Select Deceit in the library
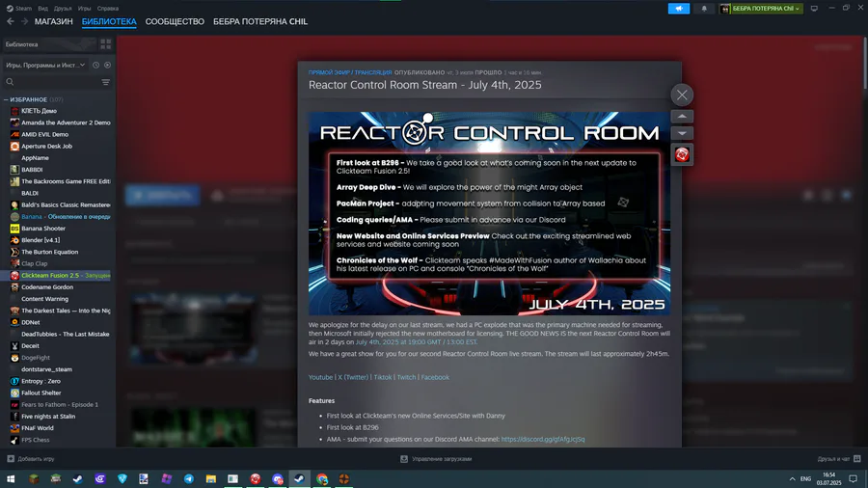868x488 pixels. coord(30,346)
